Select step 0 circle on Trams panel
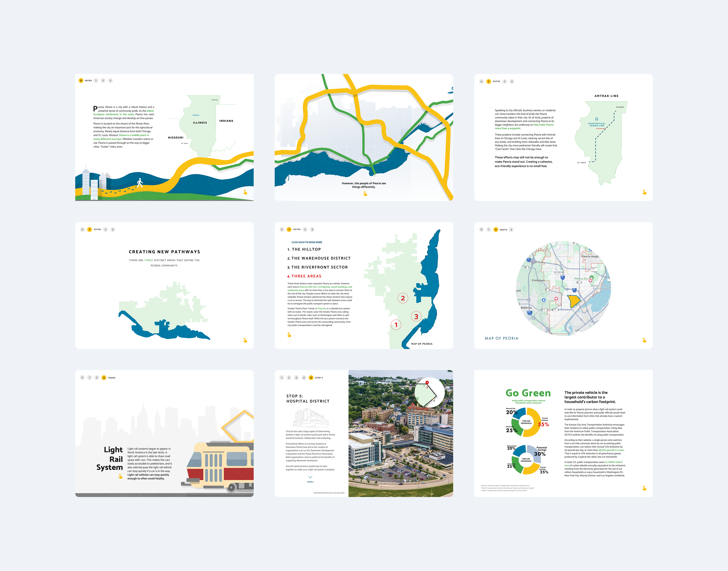This screenshot has width=728, height=571. point(82,378)
